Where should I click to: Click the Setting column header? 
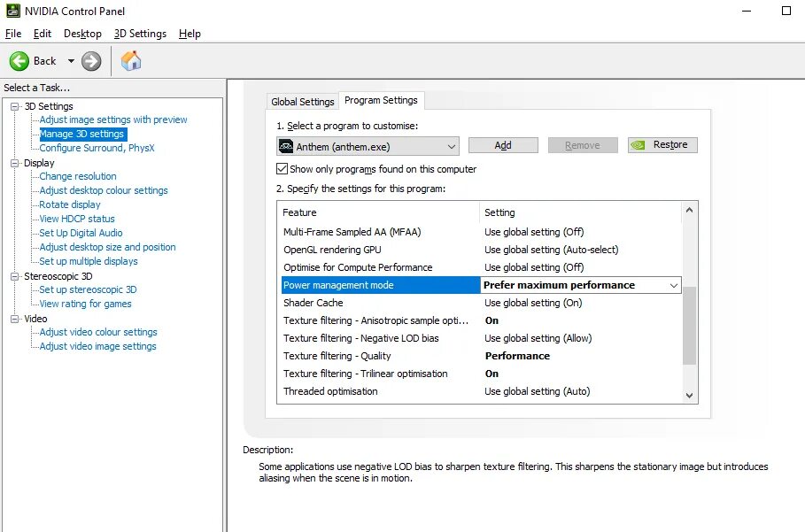click(x=581, y=212)
